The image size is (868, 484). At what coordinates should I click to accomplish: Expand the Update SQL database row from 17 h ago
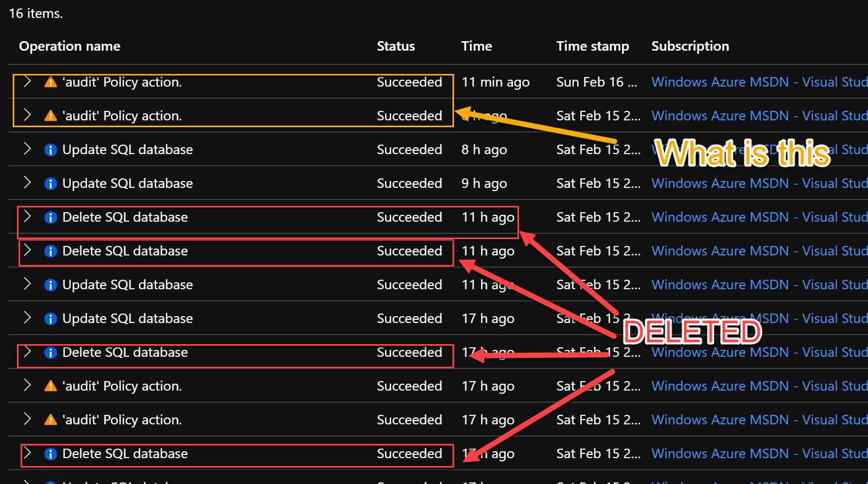(27, 318)
